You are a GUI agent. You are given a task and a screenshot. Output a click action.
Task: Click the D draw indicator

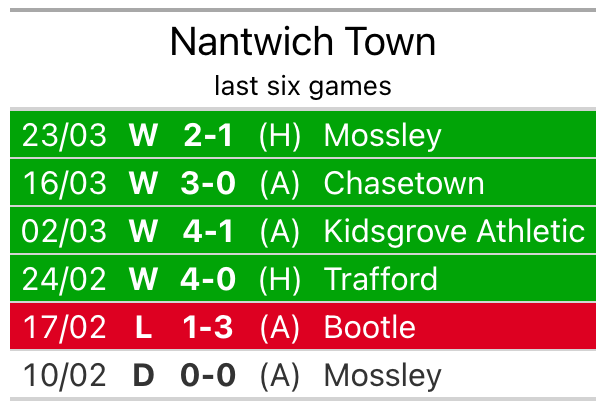pyautogui.click(x=144, y=376)
